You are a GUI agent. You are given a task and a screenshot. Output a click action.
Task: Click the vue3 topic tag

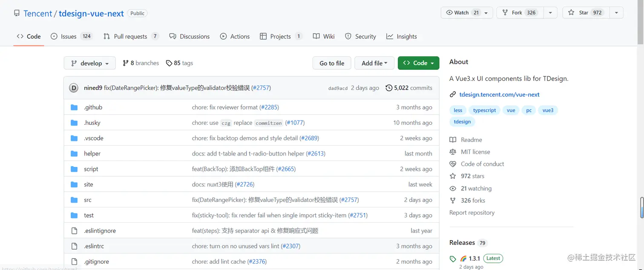point(548,110)
